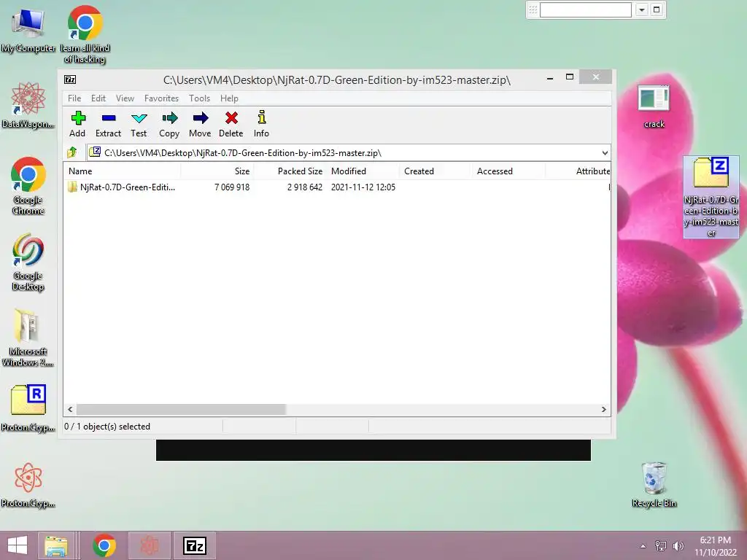747x560 pixels.
Task: Sort by the Name column
Action: [x=122, y=171]
